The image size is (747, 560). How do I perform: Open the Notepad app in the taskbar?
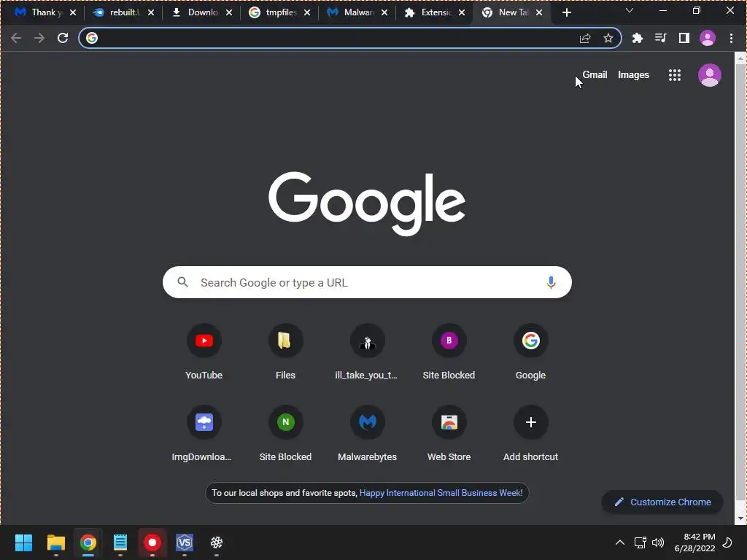pyautogui.click(x=120, y=542)
